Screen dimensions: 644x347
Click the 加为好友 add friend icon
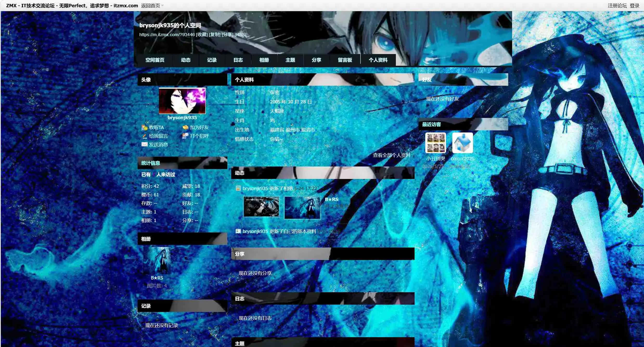pyautogui.click(x=185, y=128)
